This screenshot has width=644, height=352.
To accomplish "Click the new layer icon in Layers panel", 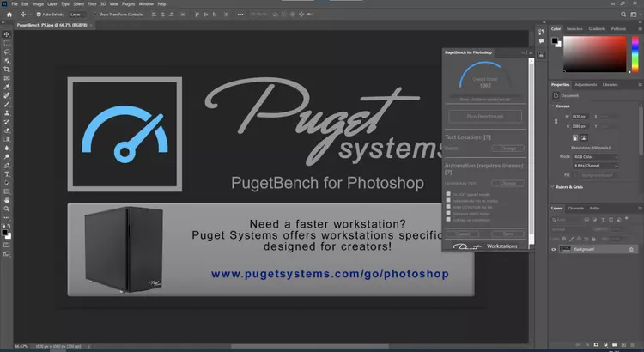I will coord(623,344).
